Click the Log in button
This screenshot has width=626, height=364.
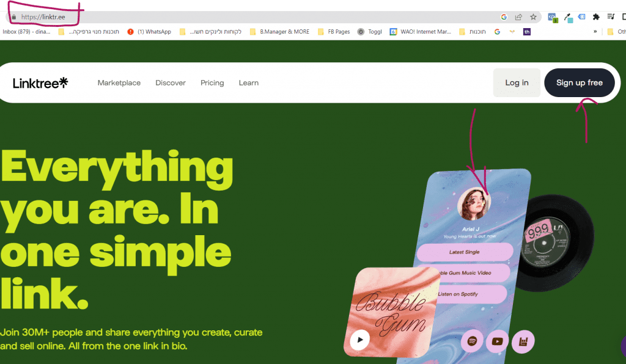(517, 82)
